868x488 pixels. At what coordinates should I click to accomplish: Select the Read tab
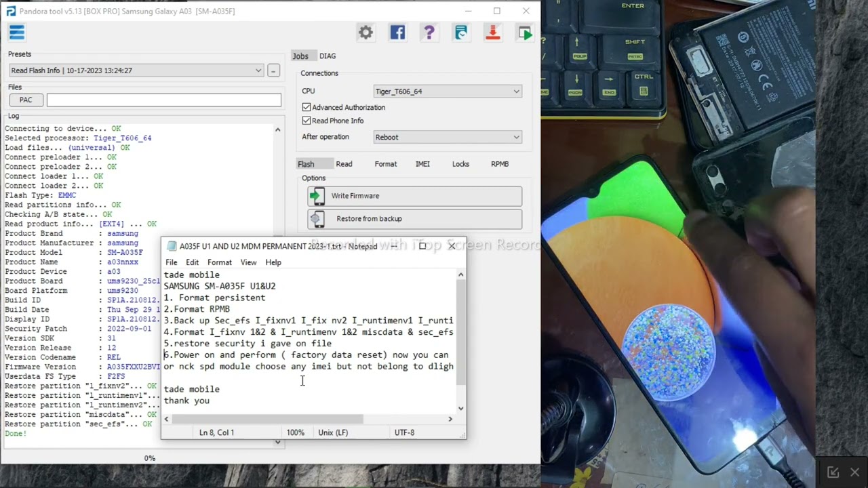pyautogui.click(x=344, y=164)
